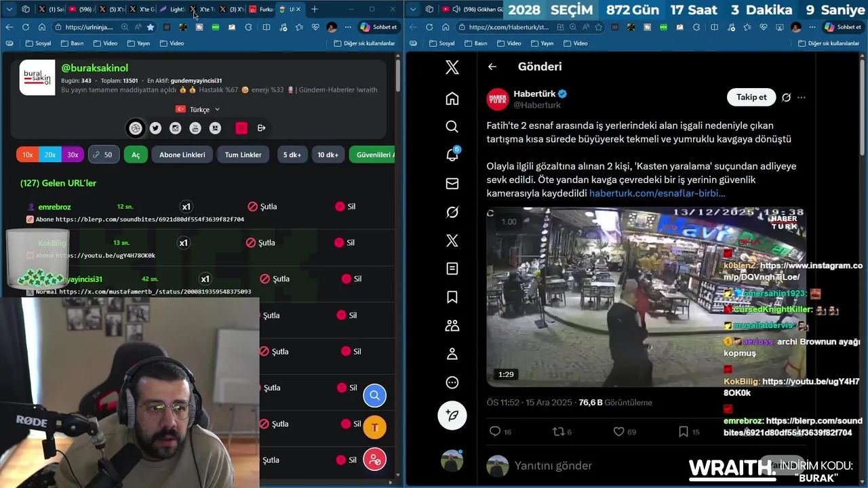Select the 10x multiplier option

tap(27, 155)
